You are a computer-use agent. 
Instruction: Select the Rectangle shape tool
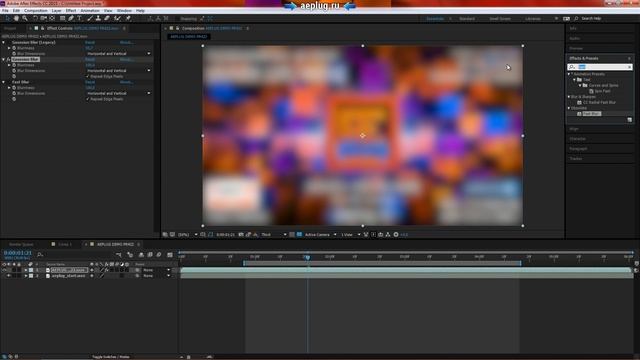(62, 18)
